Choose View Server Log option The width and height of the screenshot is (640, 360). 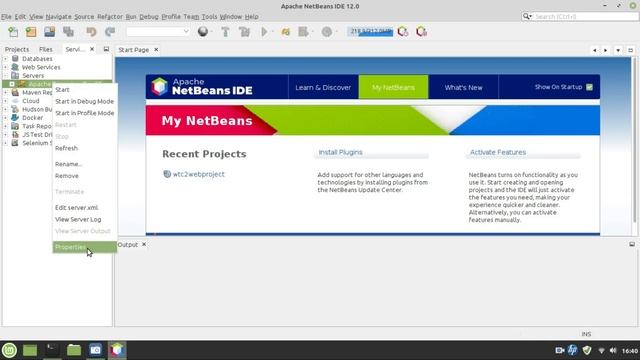coord(84,220)
